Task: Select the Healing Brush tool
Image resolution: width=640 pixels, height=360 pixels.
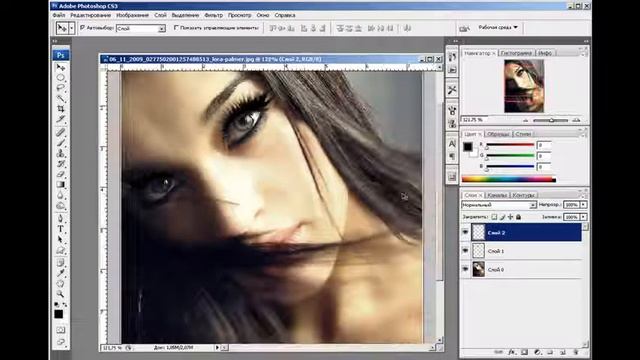Action: [x=60, y=132]
